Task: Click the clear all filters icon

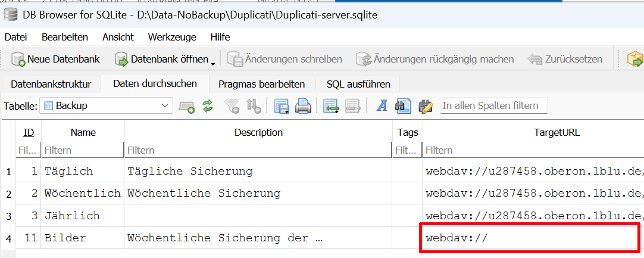Action: click(231, 106)
